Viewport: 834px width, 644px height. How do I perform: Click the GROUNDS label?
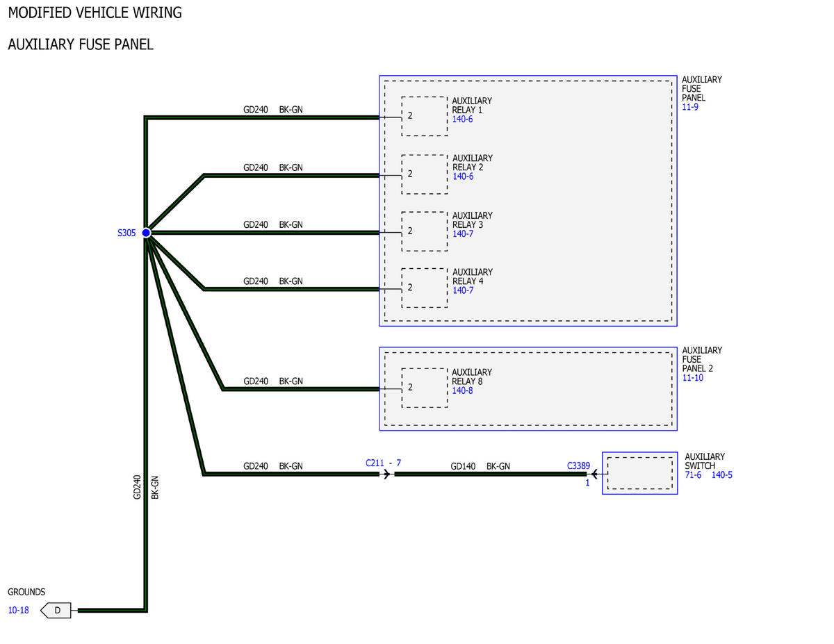(x=26, y=592)
